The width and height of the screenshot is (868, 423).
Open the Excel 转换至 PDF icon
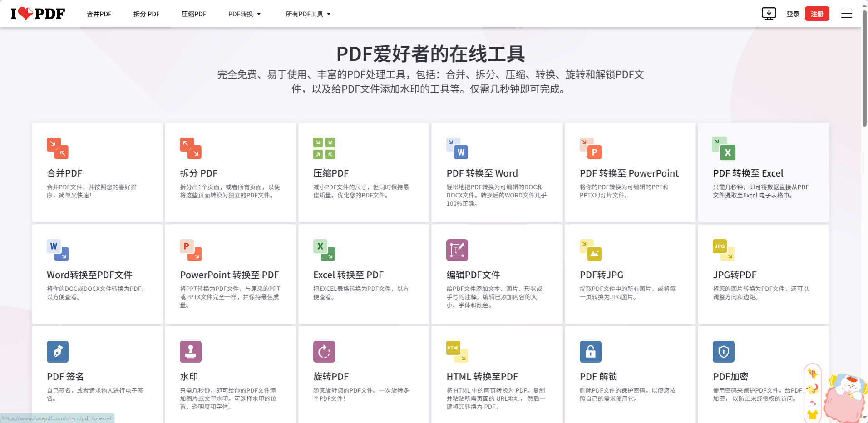[x=324, y=250]
